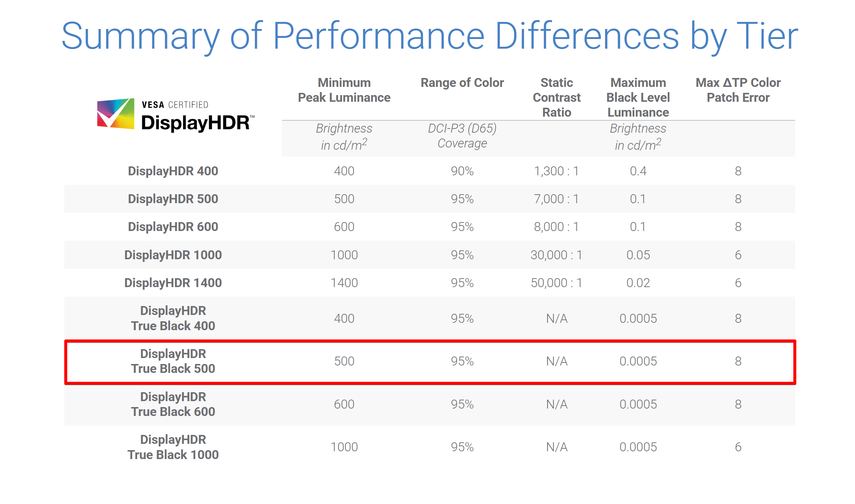Click 'Brightness in cd/m2' under Minimum Peak Luminance

tap(344, 137)
